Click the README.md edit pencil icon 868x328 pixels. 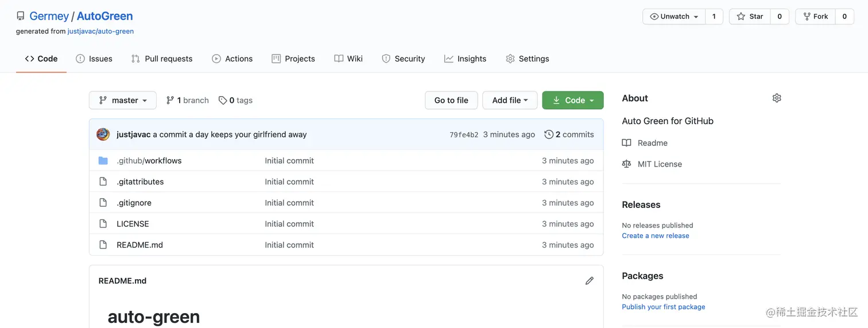pyautogui.click(x=589, y=281)
